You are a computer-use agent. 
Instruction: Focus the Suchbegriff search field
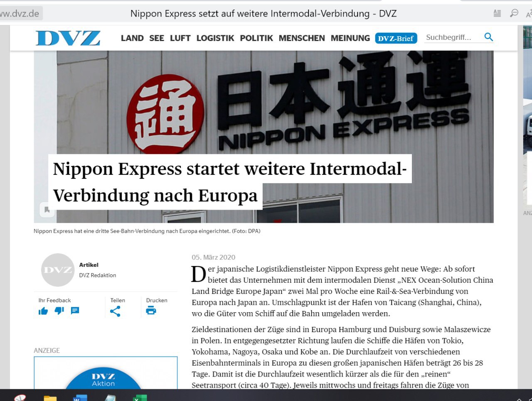pyautogui.click(x=451, y=37)
